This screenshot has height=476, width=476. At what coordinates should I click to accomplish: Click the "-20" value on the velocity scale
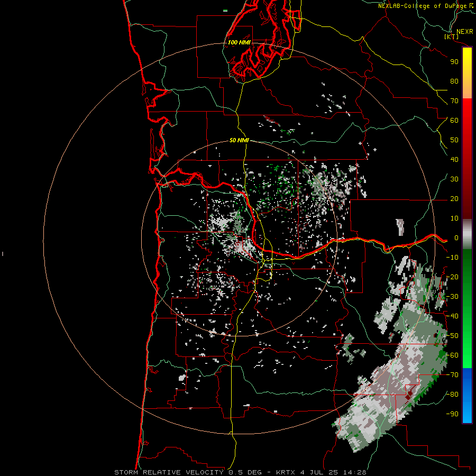(x=452, y=277)
